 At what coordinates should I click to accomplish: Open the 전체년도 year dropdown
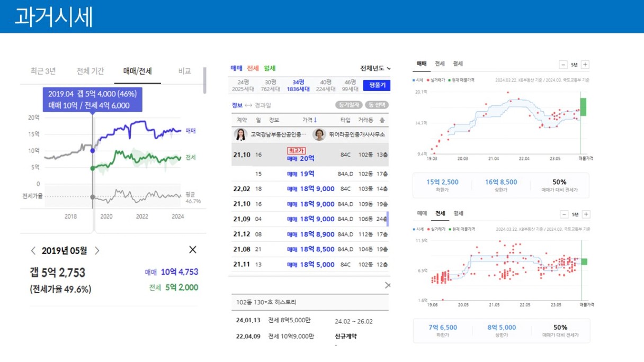[375, 68]
